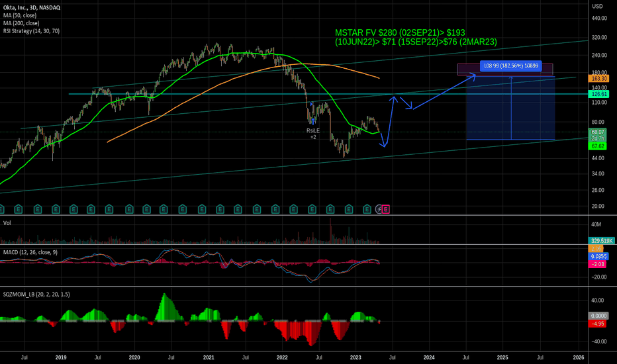The width and height of the screenshot is (617, 364).
Task: Click the Vol indicator legend
Action: 7,223
